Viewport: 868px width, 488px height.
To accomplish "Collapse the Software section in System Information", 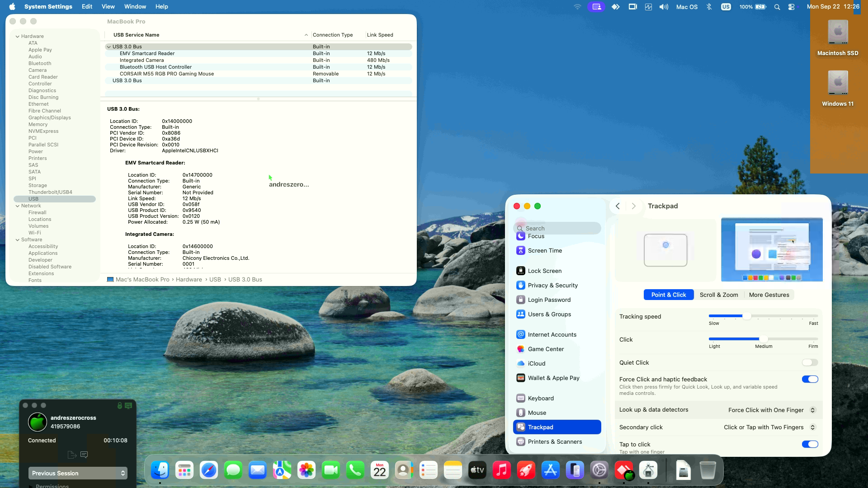I will pyautogui.click(x=18, y=239).
